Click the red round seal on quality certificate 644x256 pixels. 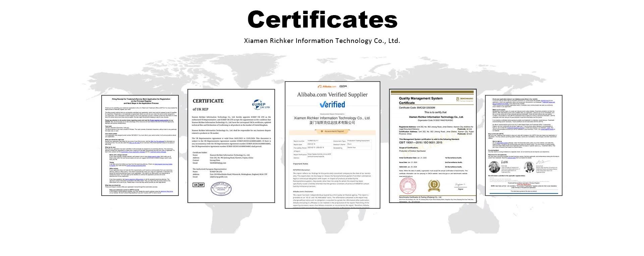(x=408, y=185)
